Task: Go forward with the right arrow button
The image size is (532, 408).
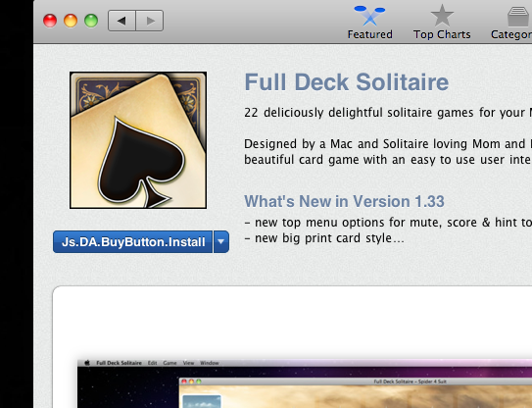Action: click(x=150, y=21)
